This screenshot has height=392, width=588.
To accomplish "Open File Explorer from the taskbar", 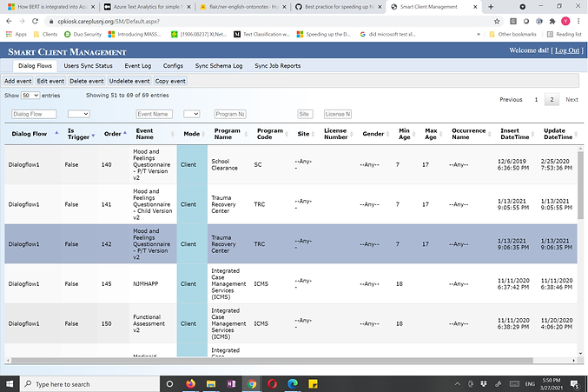I will [x=209, y=383].
